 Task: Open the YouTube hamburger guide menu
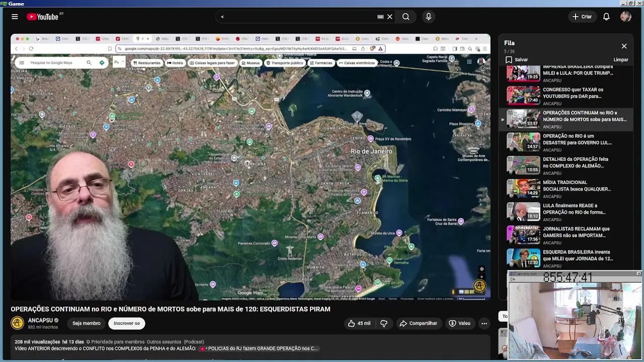coord(15,17)
